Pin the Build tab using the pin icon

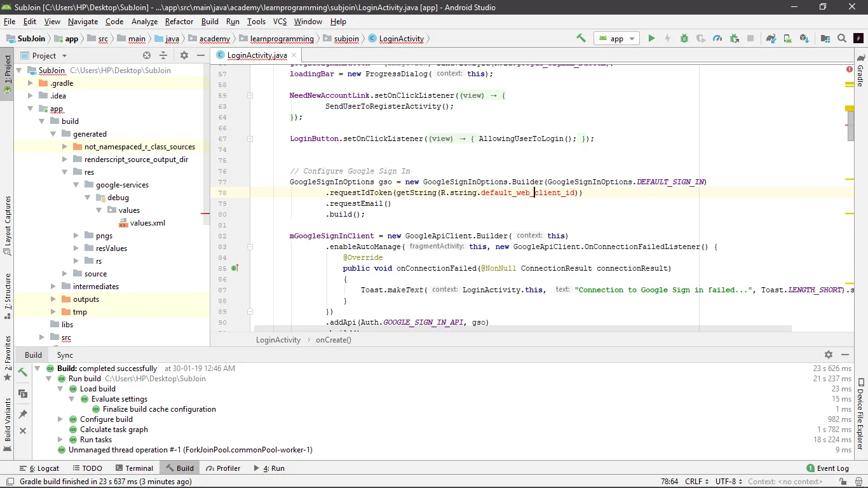coord(23,414)
